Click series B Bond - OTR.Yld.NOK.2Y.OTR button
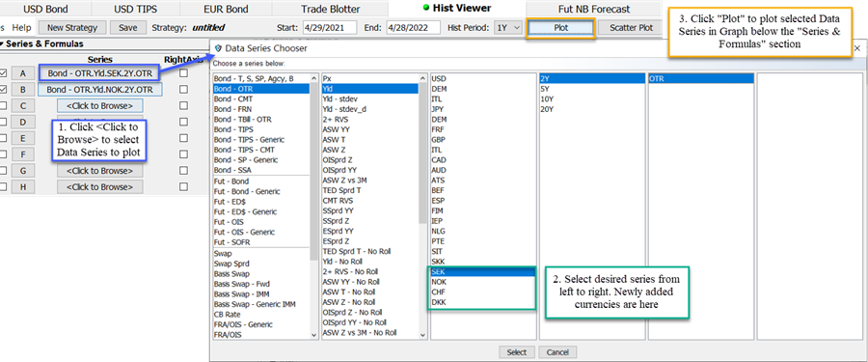868x362 pixels. coord(99,89)
